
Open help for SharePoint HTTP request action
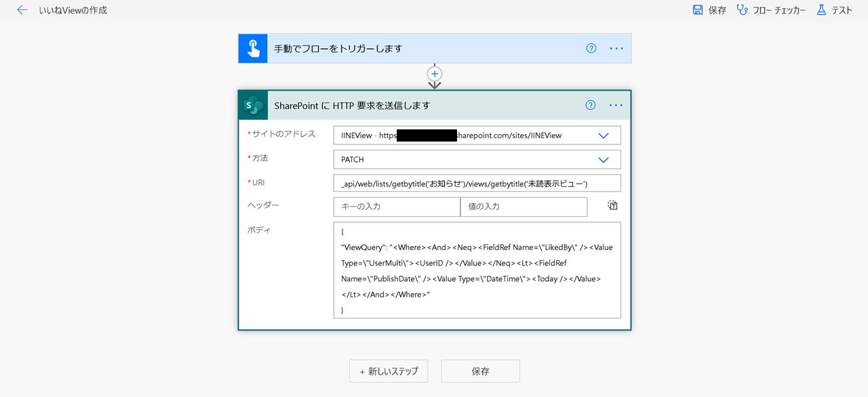pyautogui.click(x=591, y=105)
